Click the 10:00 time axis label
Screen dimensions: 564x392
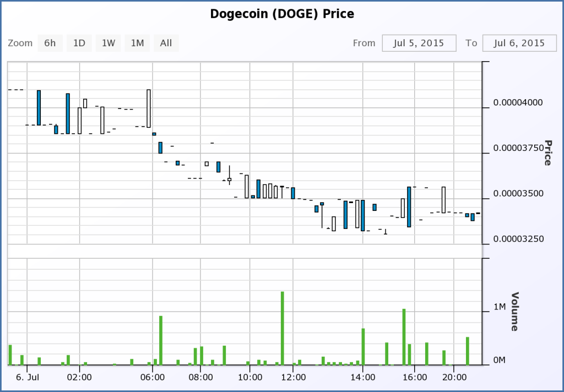[x=250, y=378]
